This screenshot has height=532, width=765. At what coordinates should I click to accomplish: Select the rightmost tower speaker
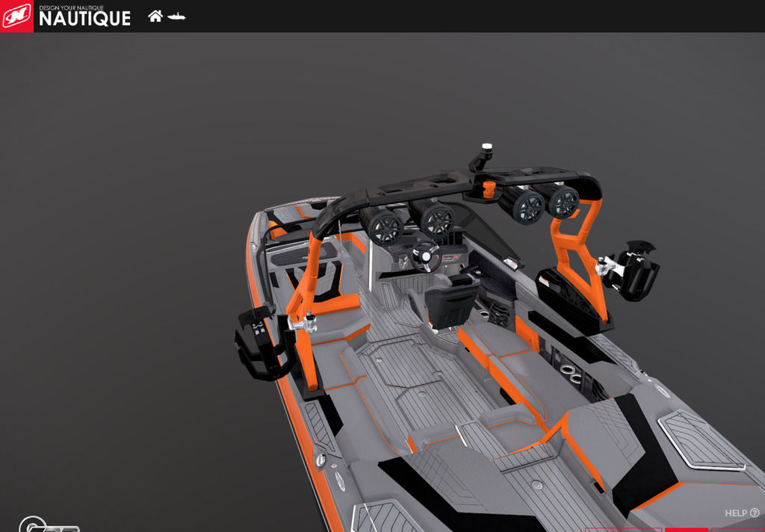tap(563, 202)
